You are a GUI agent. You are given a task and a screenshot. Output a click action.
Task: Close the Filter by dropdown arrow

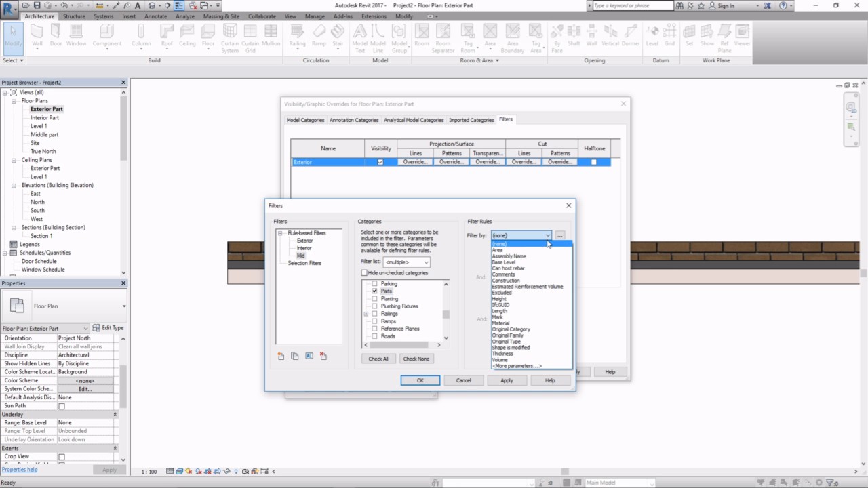(547, 235)
